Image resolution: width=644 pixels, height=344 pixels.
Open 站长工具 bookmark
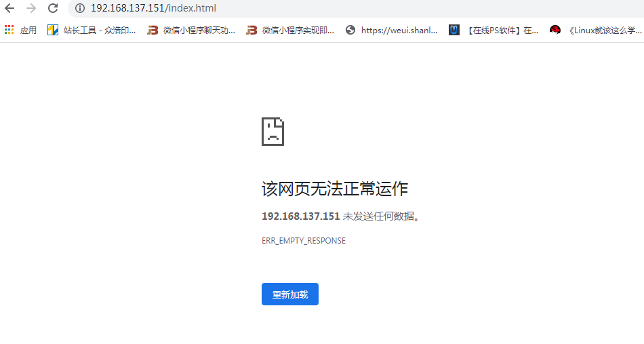pos(92,30)
